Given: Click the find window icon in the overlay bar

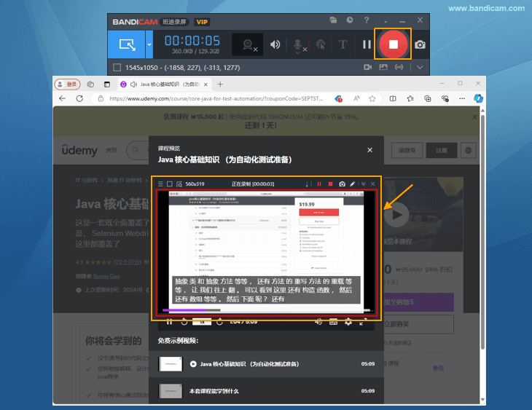Looking at the screenshot, I should coord(179,184).
